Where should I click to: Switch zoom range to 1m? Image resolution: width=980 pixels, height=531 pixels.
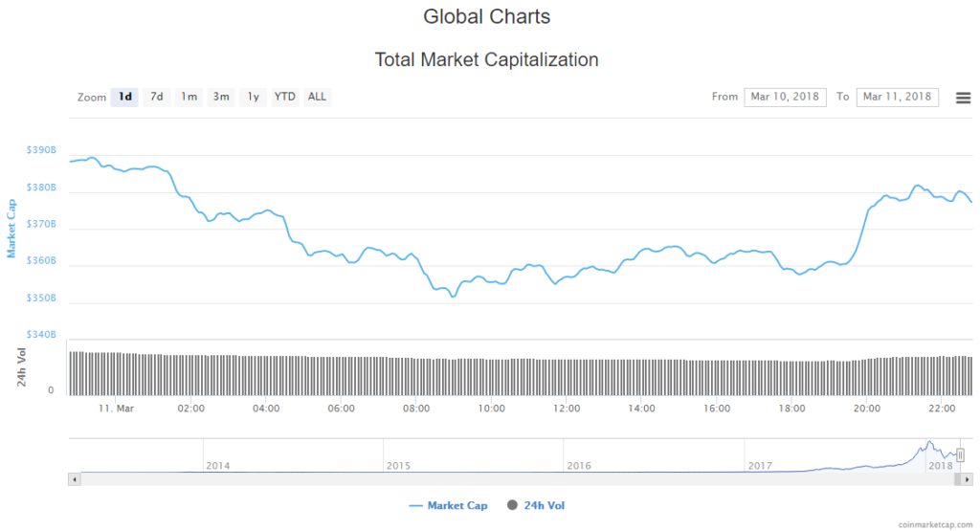pyautogui.click(x=189, y=97)
